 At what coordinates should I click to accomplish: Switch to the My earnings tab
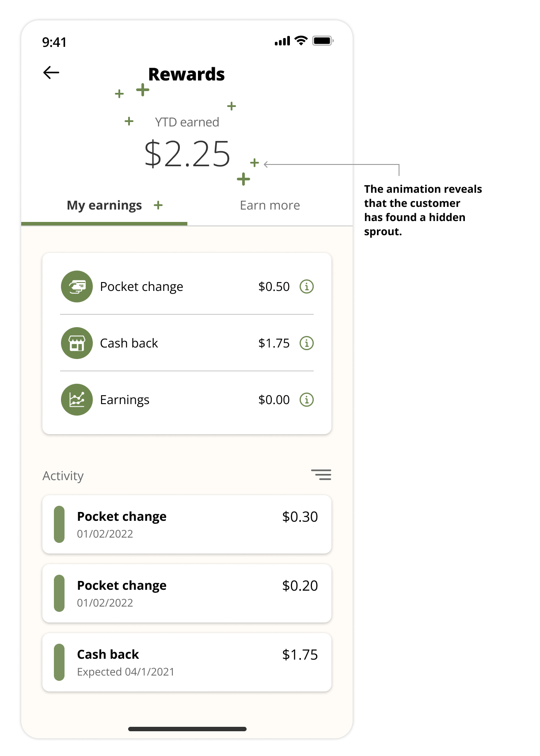104,206
